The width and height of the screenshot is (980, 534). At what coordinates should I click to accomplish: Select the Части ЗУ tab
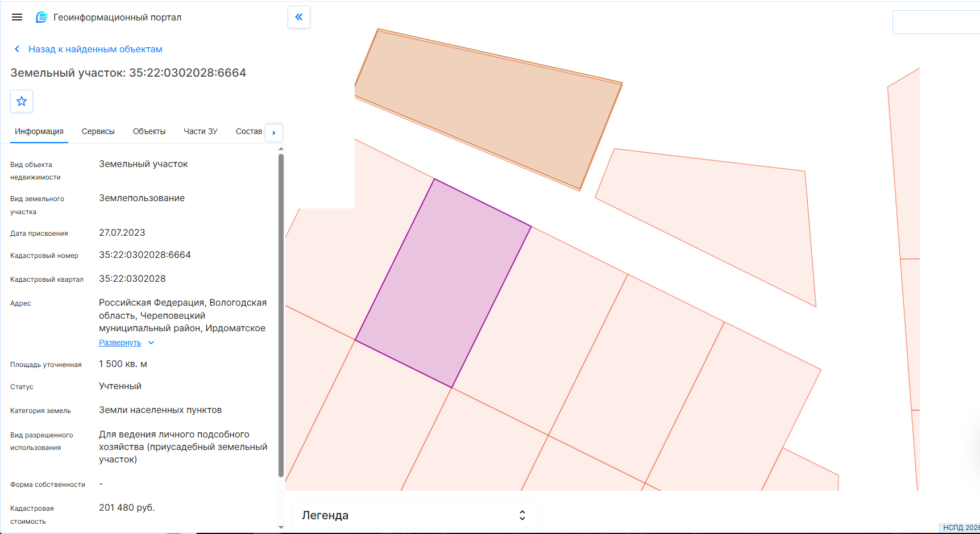(201, 131)
